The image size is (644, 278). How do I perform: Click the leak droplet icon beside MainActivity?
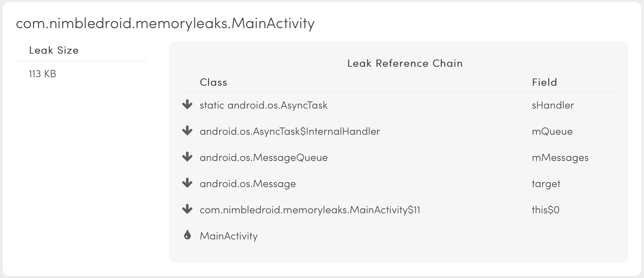(187, 235)
